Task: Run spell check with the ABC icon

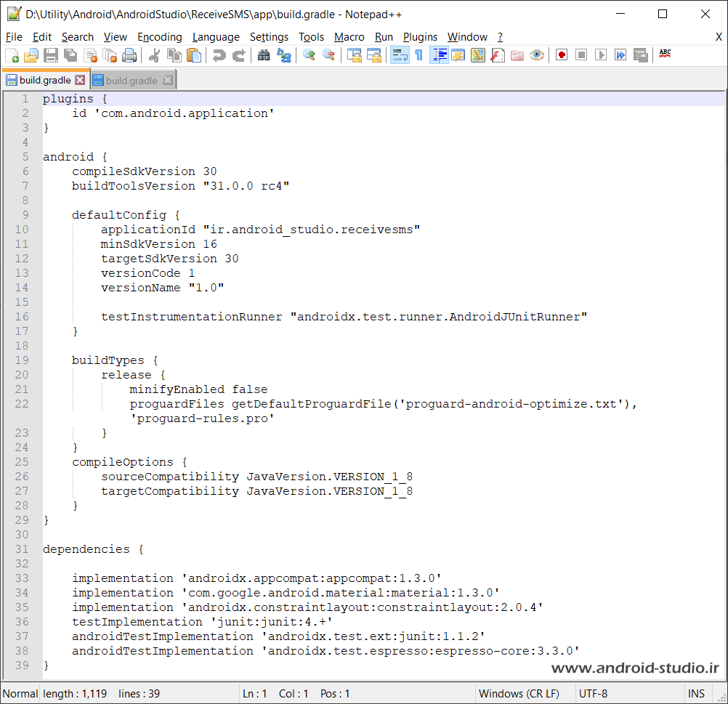Action: [664, 54]
